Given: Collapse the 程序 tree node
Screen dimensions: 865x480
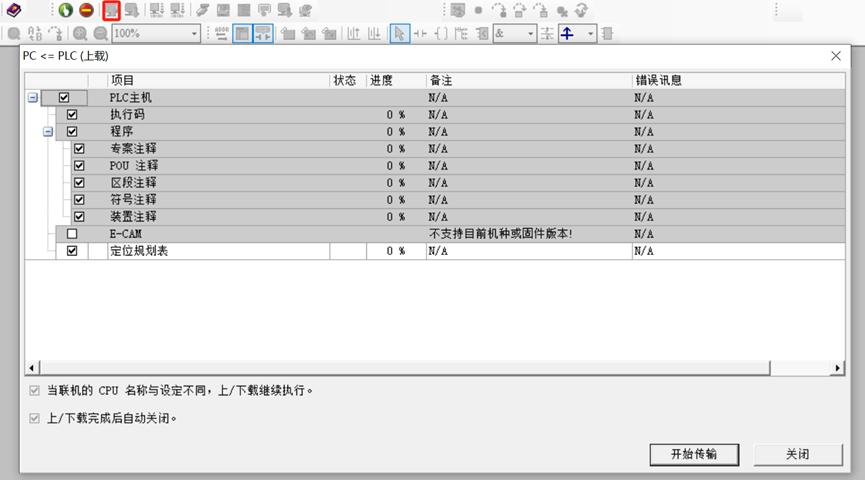Looking at the screenshot, I should pyautogui.click(x=48, y=132).
